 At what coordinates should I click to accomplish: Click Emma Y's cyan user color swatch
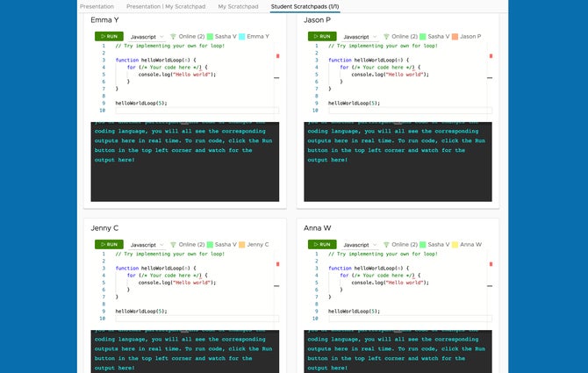click(x=242, y=36)
